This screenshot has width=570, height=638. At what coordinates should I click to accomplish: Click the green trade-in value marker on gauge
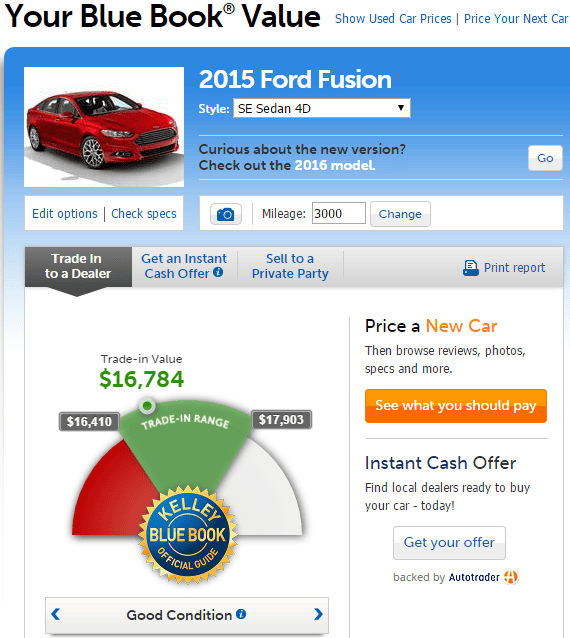pos(147,405)
